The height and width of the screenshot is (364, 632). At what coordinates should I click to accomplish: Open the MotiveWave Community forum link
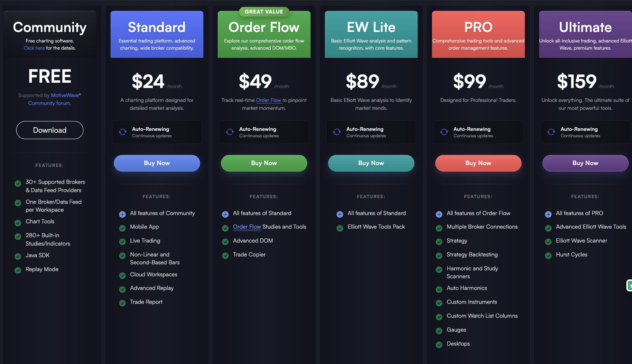50,99
